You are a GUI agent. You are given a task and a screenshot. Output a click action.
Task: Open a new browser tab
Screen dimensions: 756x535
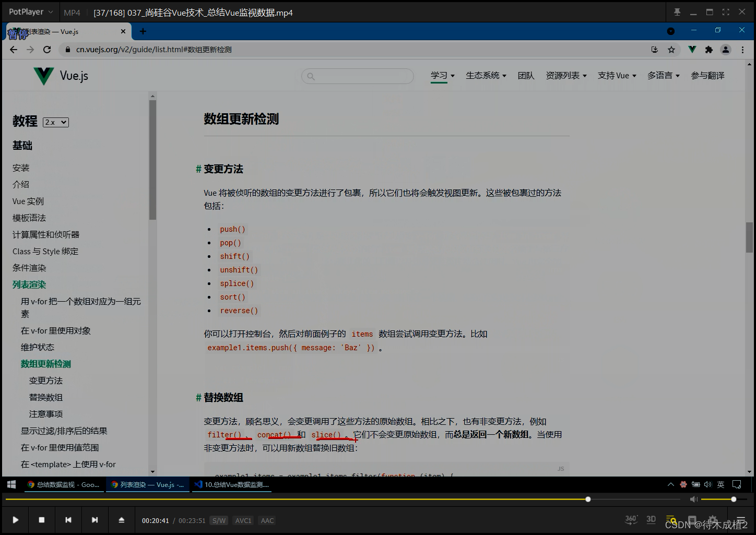pyautogui.click(x=143, y=31)
